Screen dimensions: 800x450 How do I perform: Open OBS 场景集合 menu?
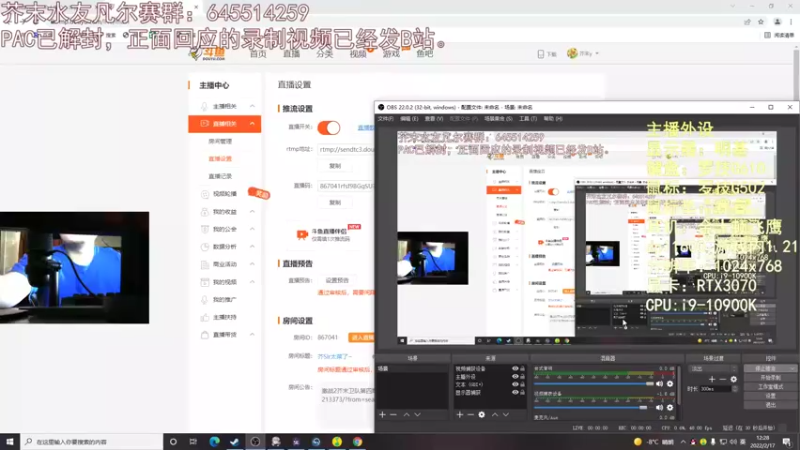tap(498, 119)
